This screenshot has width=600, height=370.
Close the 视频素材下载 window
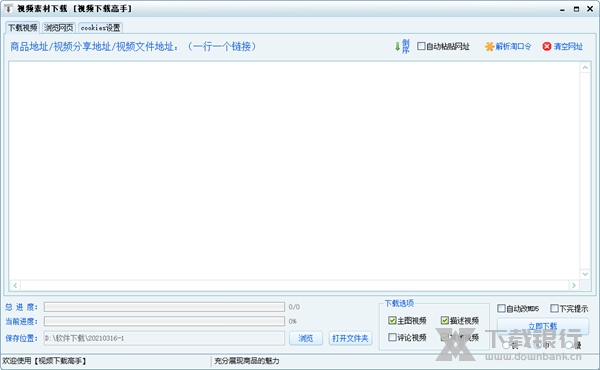point(590,8)
